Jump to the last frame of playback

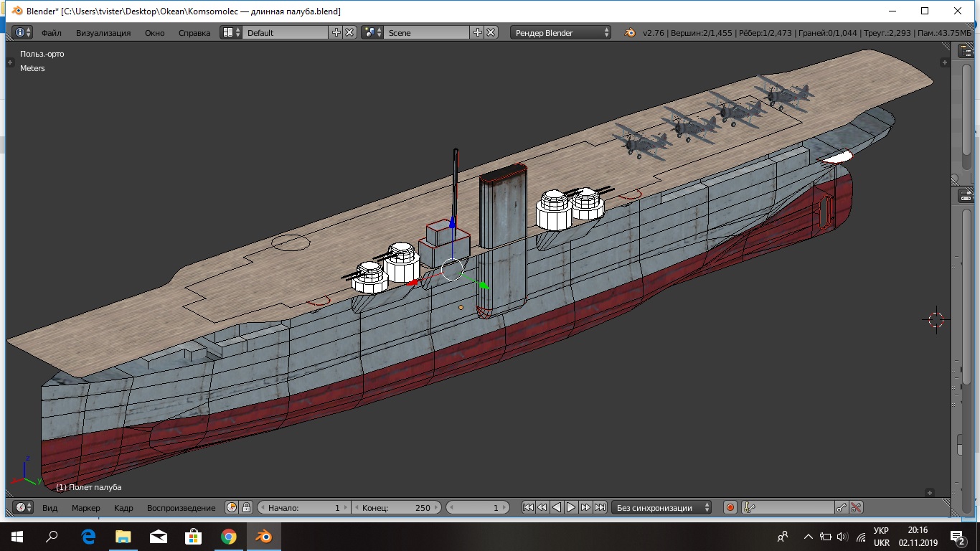[600, 507]
